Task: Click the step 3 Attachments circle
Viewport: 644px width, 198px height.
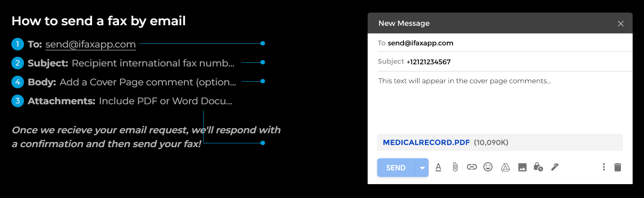Action: coord(18,101)
